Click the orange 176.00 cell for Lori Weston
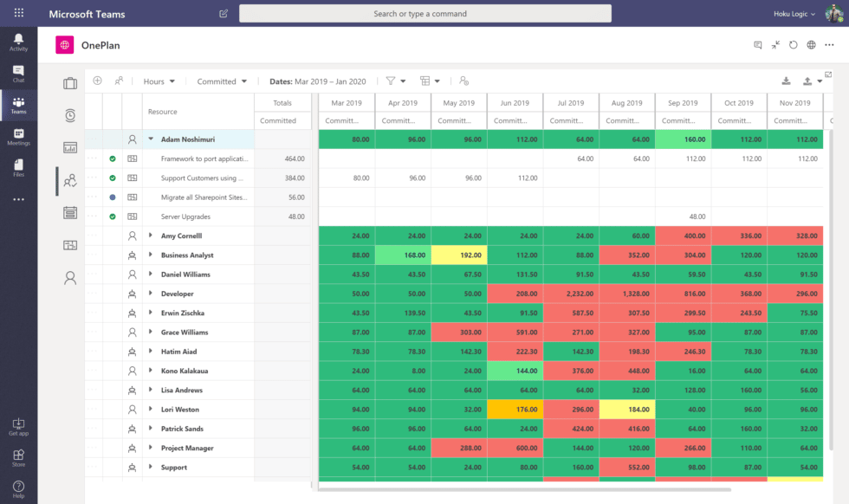849x504 pixels. [515, 410]
